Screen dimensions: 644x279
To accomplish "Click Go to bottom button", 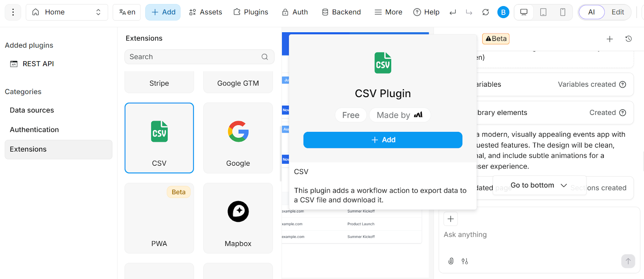I will click(539, 185).
